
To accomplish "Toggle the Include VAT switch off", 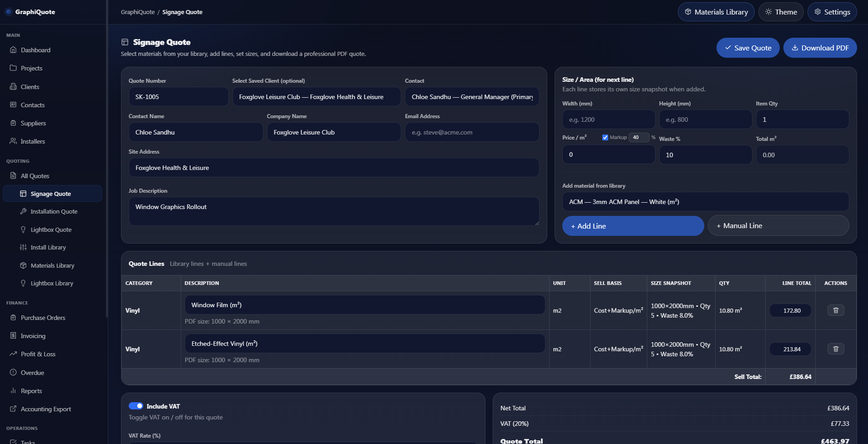I will tap(136, 406).
